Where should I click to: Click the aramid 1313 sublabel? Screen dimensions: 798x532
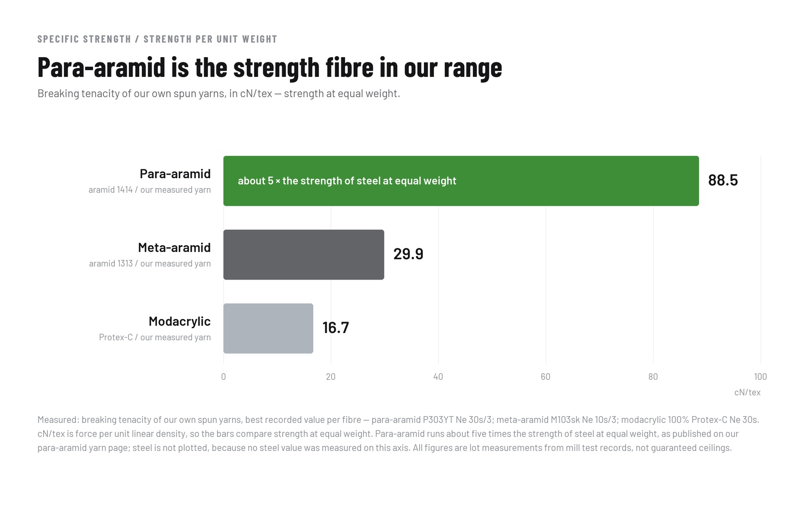click(x=150, y=263)
